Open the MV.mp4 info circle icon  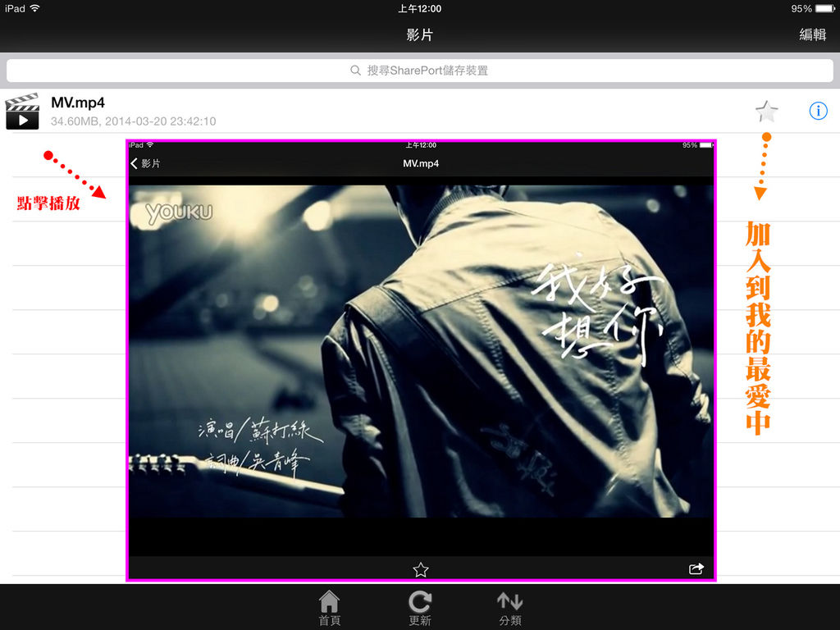click(x=818, y=111)
